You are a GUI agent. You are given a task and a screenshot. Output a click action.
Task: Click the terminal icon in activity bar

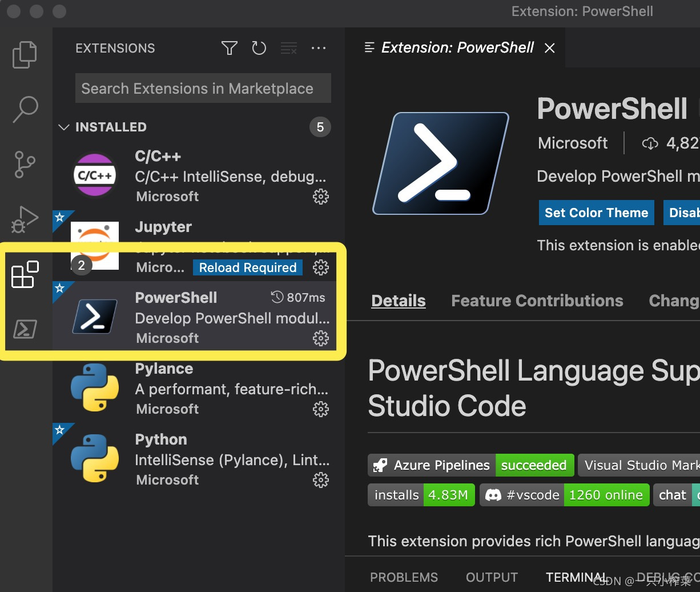pyautogui.click(x=24, y=329)
